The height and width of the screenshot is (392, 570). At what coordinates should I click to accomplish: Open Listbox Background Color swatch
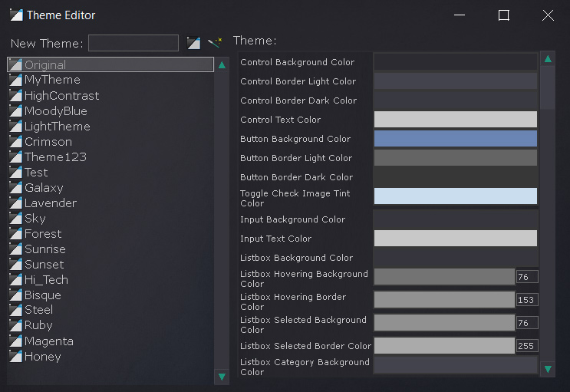pyautogui.click(x=456, y=258)
